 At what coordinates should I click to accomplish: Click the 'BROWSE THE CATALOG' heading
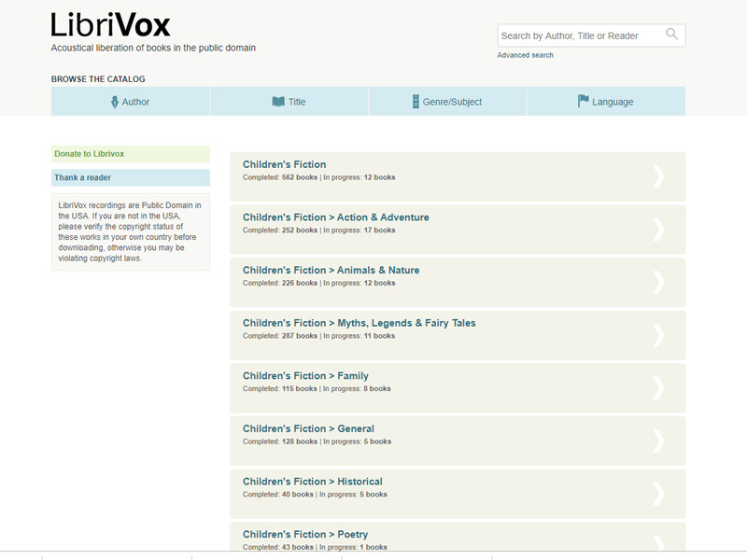tap(98, 79)
